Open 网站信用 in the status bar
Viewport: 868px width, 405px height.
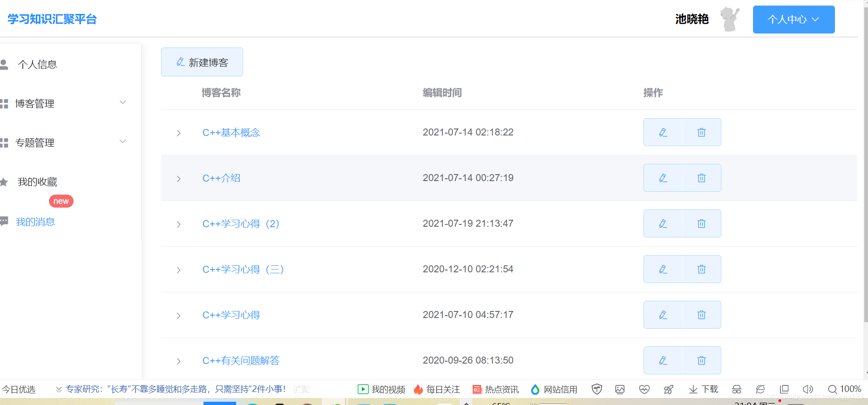click(554, 389)
